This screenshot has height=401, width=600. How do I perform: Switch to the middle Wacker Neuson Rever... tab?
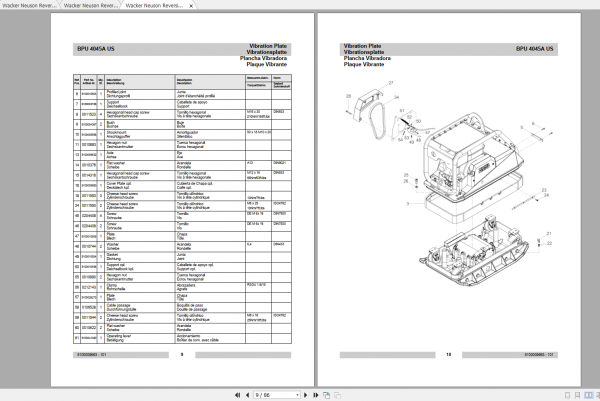(x=91, y=5)
